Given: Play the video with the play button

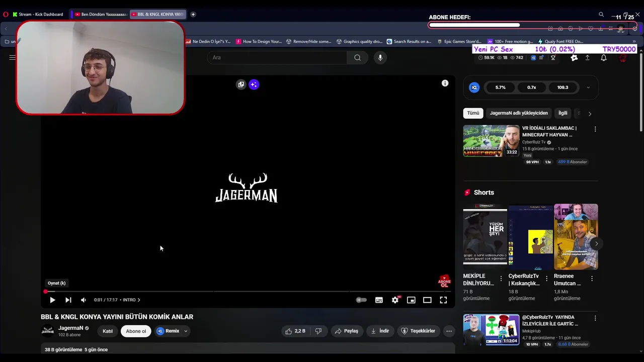Looking at the screenshot, I should pos(52,300).
